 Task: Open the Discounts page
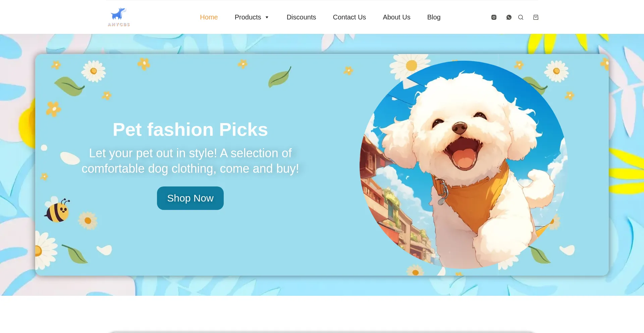(301, 17)
